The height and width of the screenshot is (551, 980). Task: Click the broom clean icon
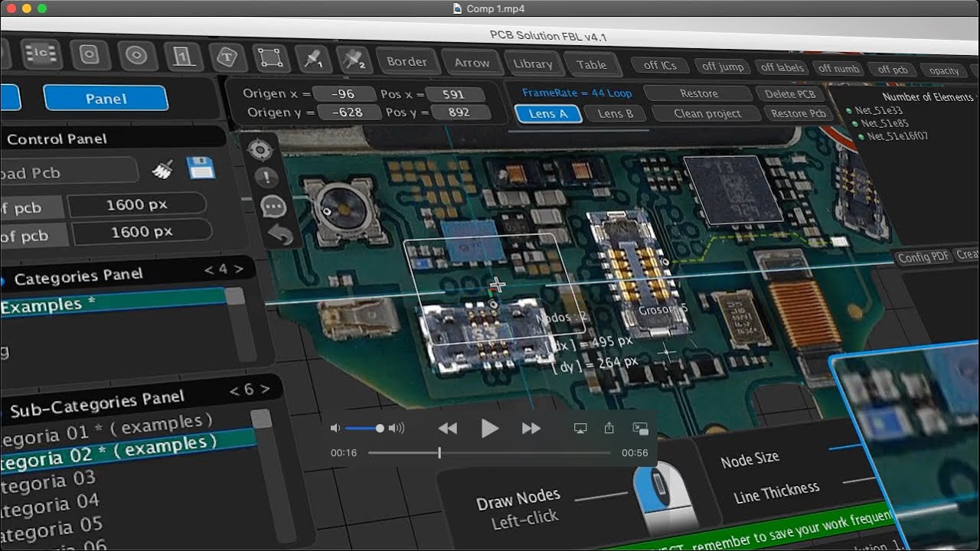162,170
